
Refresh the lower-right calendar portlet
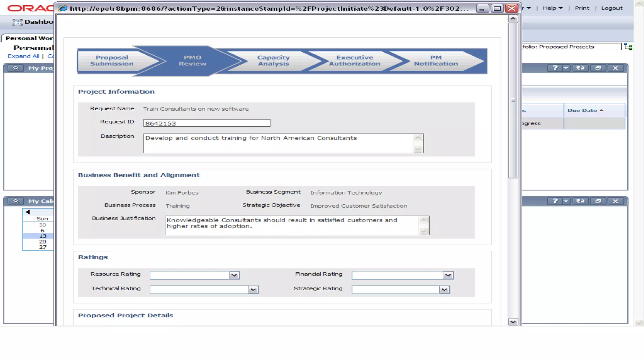tap(580, 201)
